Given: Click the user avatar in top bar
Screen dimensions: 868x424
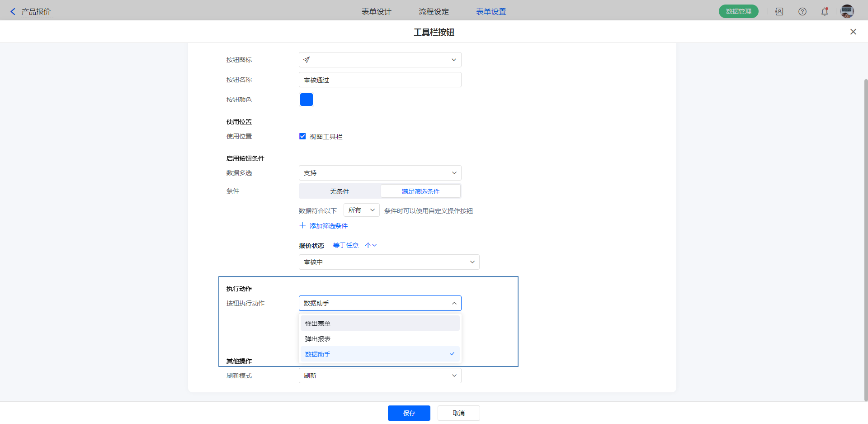Looking at the screenshot, I should click(x=847, y=12).
